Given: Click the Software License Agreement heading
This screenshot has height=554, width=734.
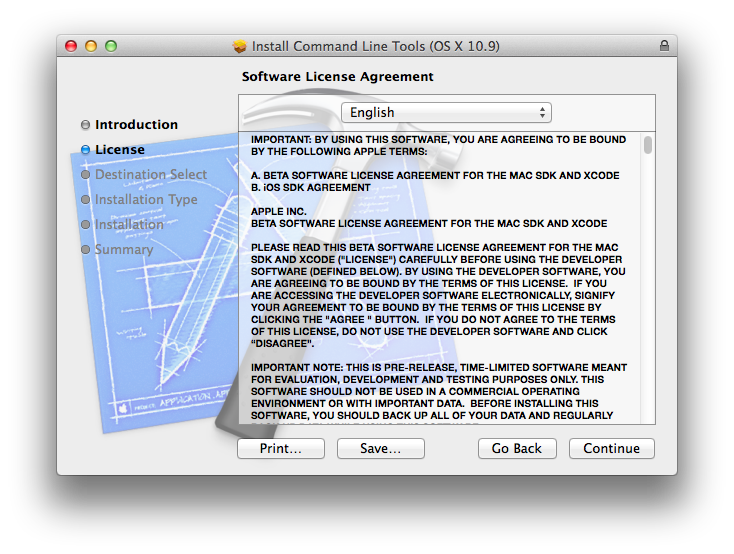Looking at the screenshot, I should [338, 76].
